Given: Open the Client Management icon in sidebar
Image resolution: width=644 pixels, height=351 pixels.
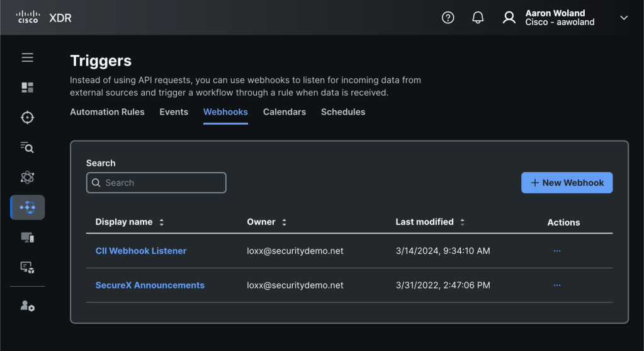Looking at the screenshot, I should coord(27,268).
